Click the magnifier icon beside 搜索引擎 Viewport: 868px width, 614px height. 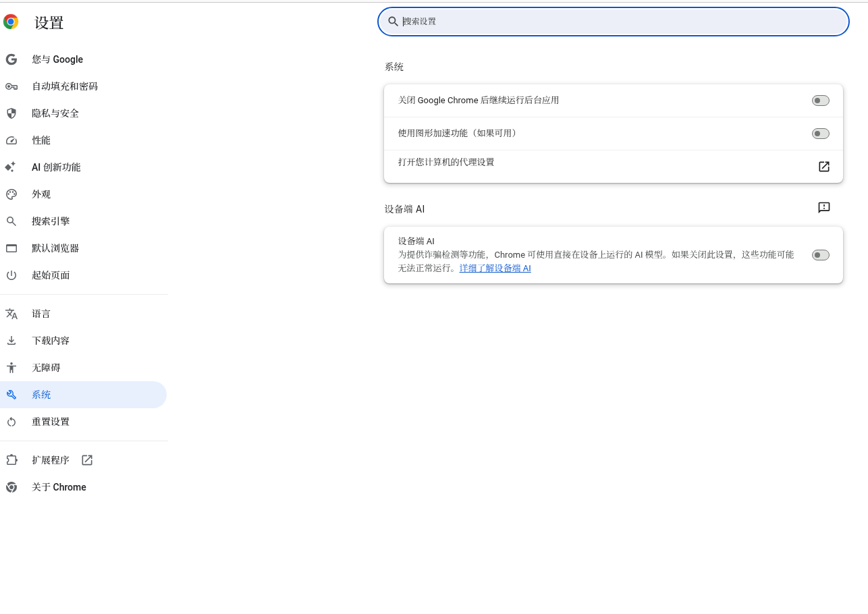coord(11,221)
